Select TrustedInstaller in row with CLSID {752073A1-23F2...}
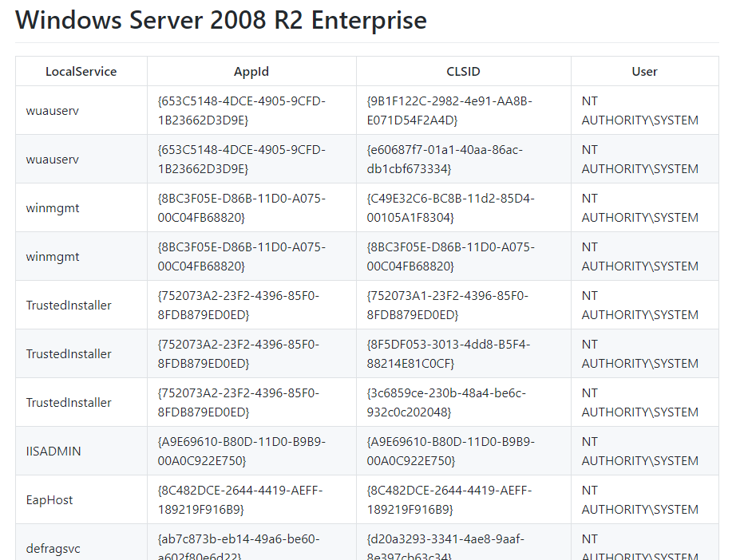The image size is (740, 560). [69, 306]
